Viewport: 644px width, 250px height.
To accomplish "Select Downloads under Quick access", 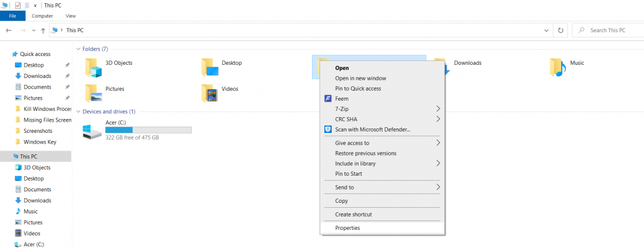I will [37, 76].
